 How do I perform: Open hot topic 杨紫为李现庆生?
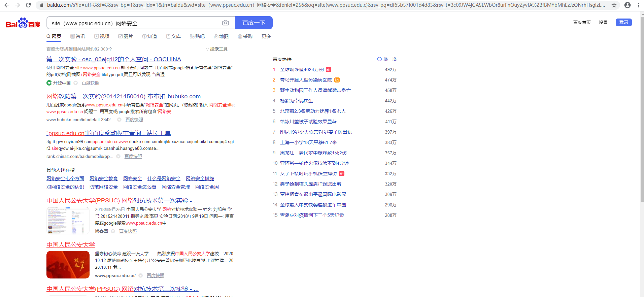coord(297,101)
